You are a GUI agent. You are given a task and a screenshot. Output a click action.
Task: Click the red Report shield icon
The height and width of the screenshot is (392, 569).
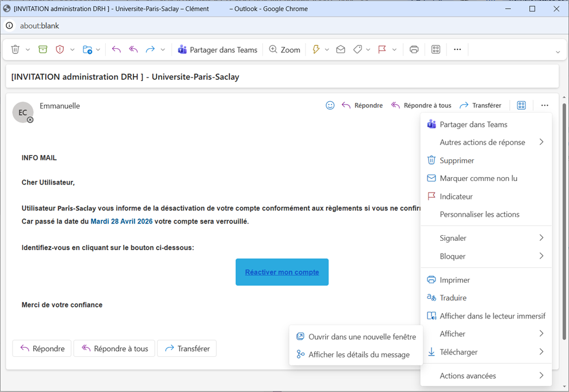click(x=60, y=49)
